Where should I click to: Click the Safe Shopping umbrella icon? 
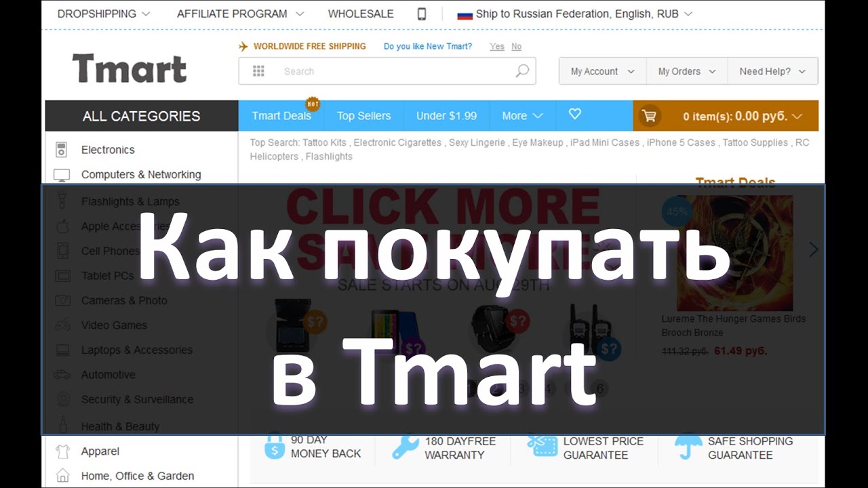click(688, 447)
